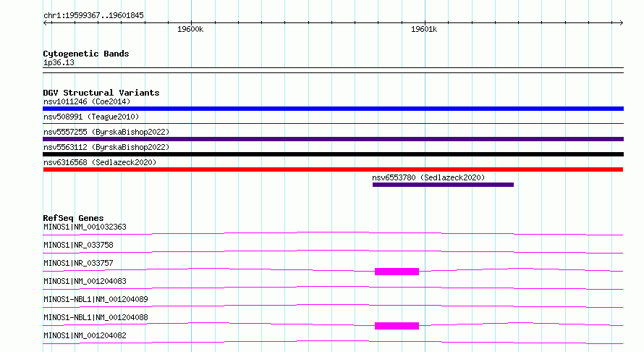Click the black nsv5563112 variant bar
The image size is (644, 352).
tap(333, 154)
